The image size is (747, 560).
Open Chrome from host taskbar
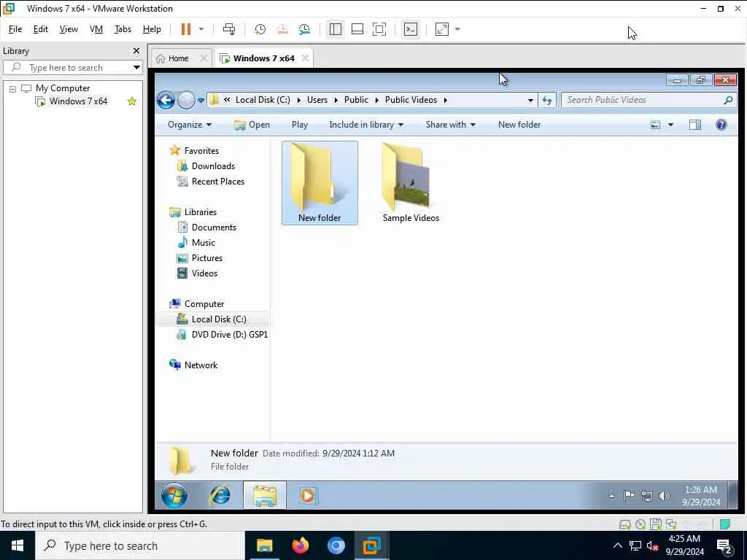click(x=336, y=545)
